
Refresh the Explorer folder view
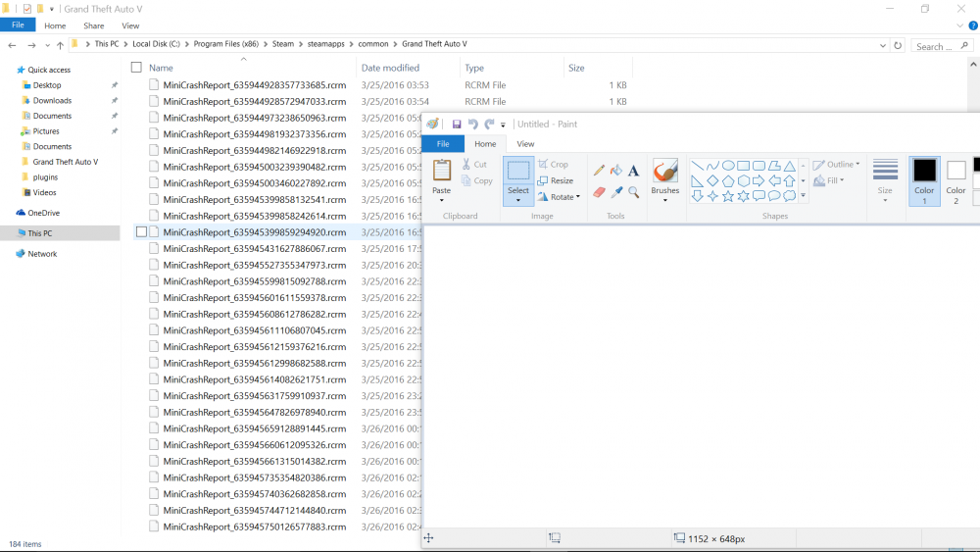click(x=898, y=46)
